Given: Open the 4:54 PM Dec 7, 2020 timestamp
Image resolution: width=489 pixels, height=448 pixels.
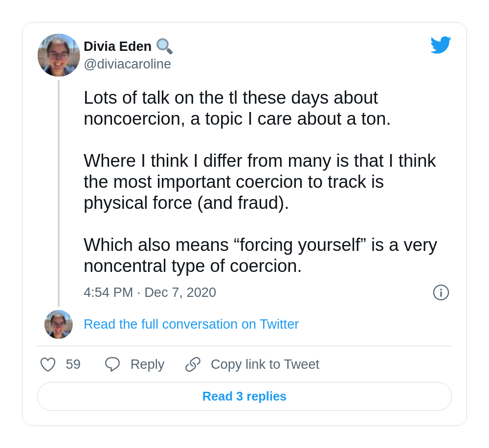Looking at the screenshot, I should [150, 292].
